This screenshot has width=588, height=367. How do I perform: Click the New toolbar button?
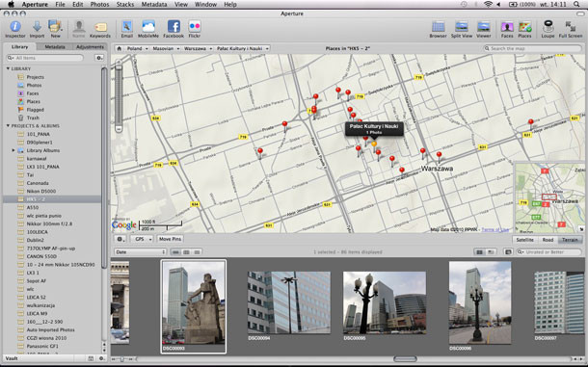[x=55, y=29]
